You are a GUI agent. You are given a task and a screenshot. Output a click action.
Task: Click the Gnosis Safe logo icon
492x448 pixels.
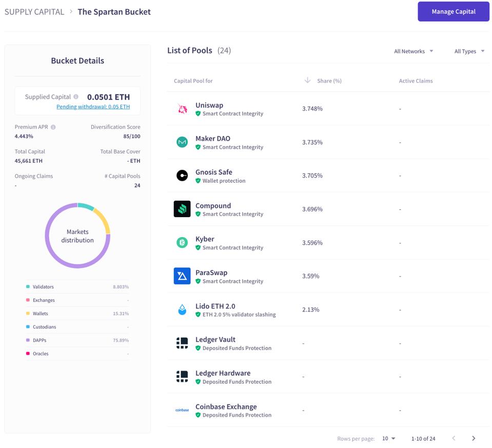pos(182,176)
